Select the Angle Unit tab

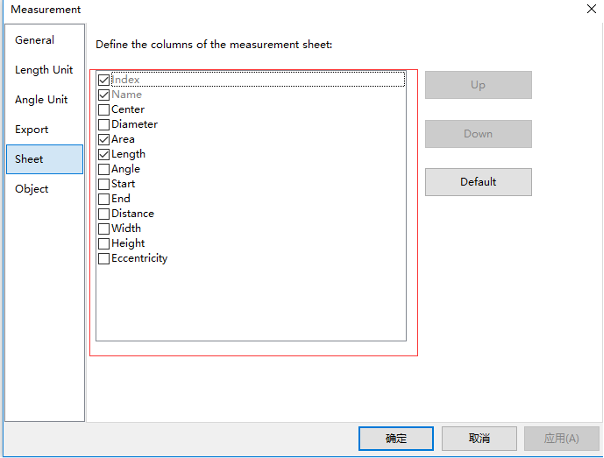tap(41, 100)
